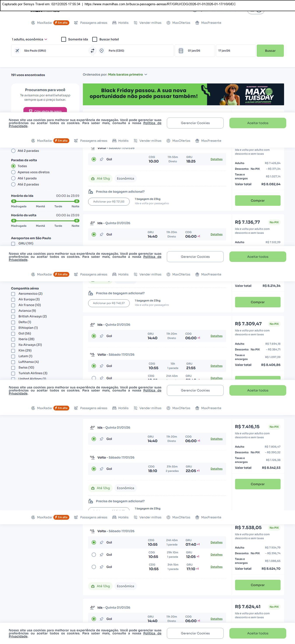The width and height of the screenshot is (295, 644).
Task: Click luggage icon above Adicionar por R$ 721,83
Action: click(91, 192)
